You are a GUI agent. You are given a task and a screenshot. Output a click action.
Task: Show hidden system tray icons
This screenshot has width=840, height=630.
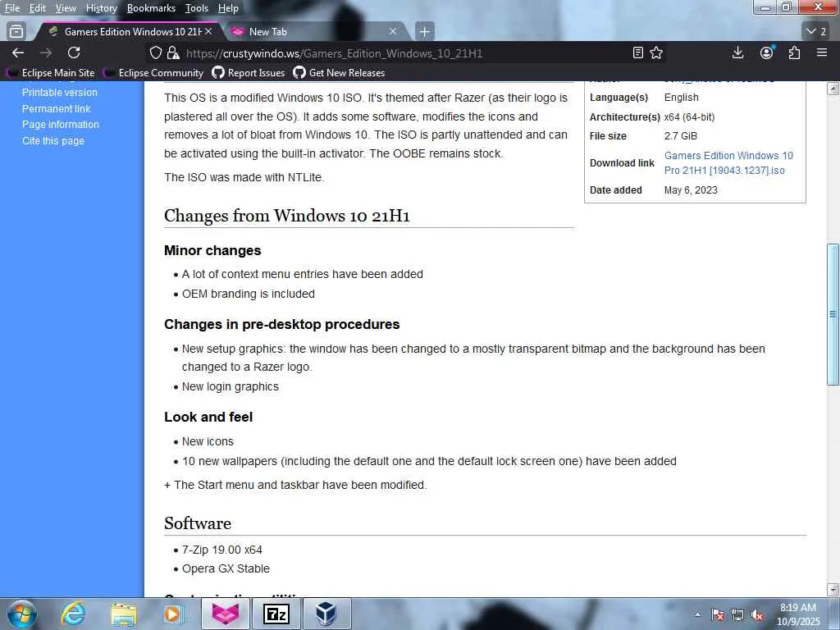697,615
